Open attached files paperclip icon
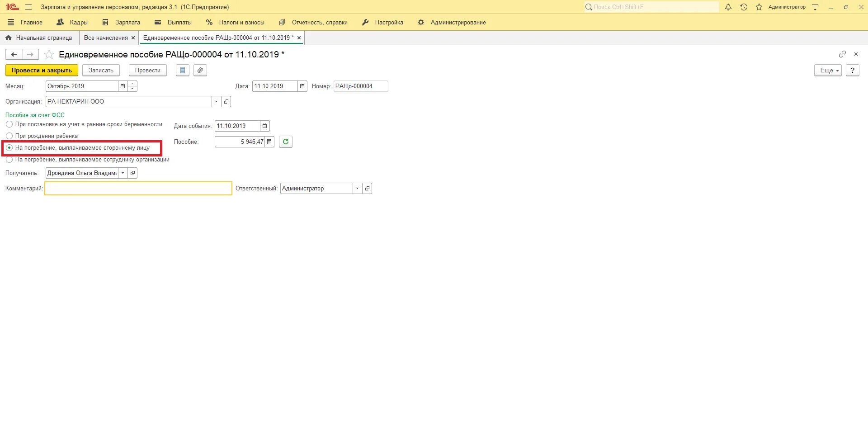The height and width of the screenshot is (445, 868). coord(200,70)
